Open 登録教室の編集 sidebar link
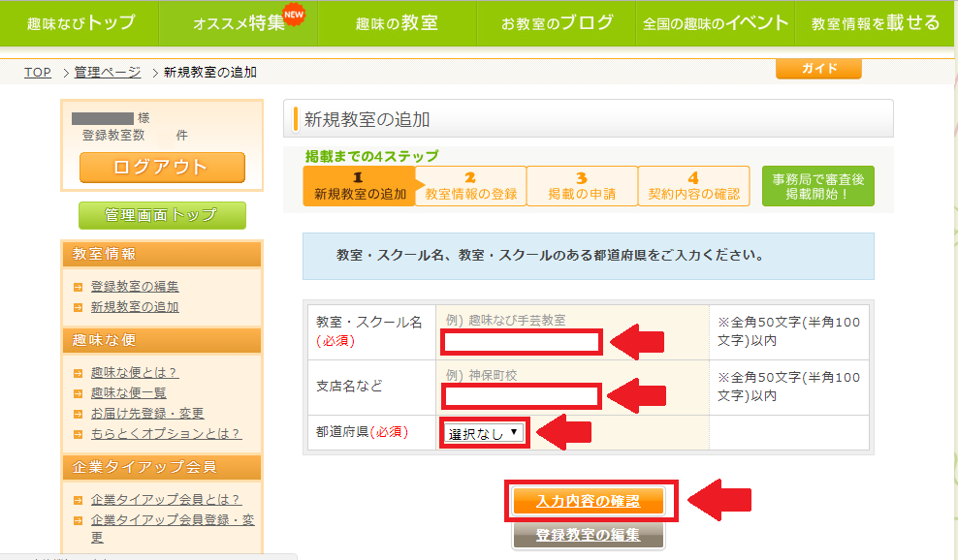Viewport: 958px width, 560px height. [135, 287]
